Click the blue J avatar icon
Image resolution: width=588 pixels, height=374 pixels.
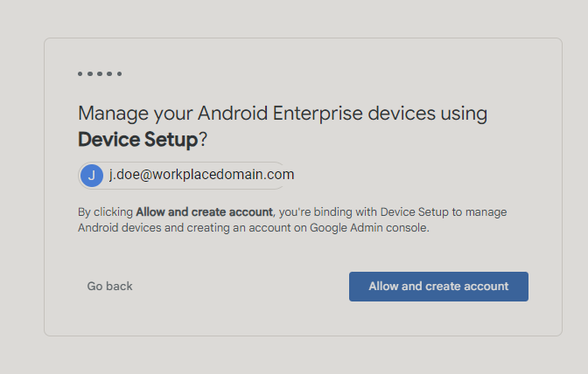click(x=92, y=176)
